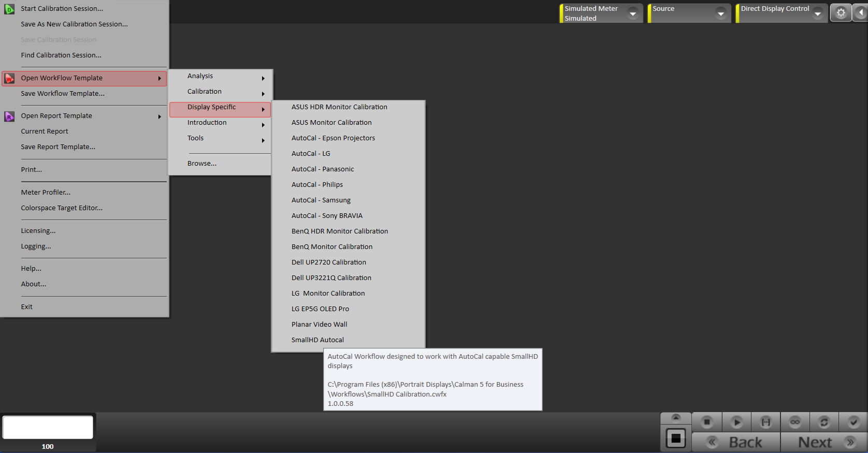Click the Calman logo icon beside Start Calibration Session
Image resolution: width=868 pixels, height=453 pixels.
(9, 9)
